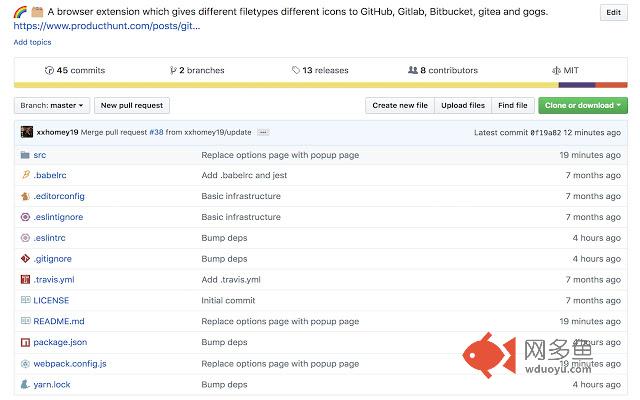
Task: Click the purple language bar segment
Action: (x=577, y=85)
